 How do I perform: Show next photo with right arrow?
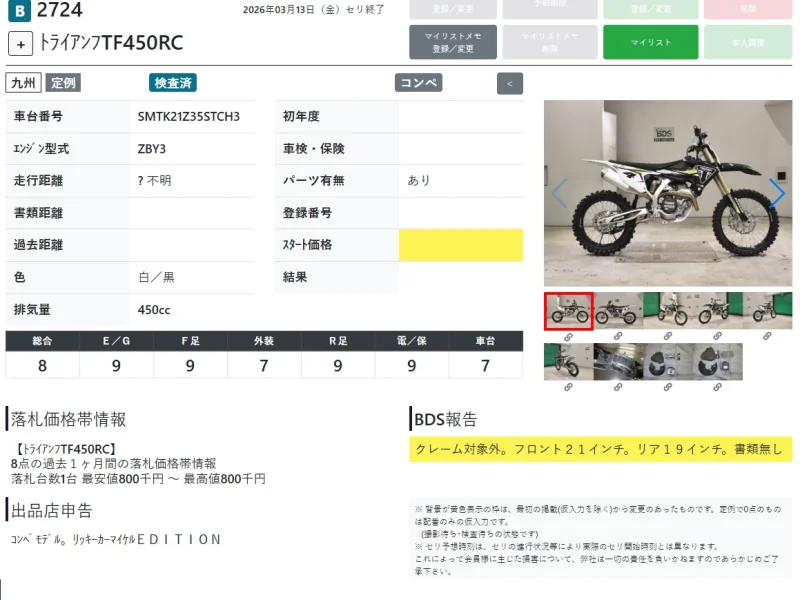pyautogui.click(x=777, y=193)
